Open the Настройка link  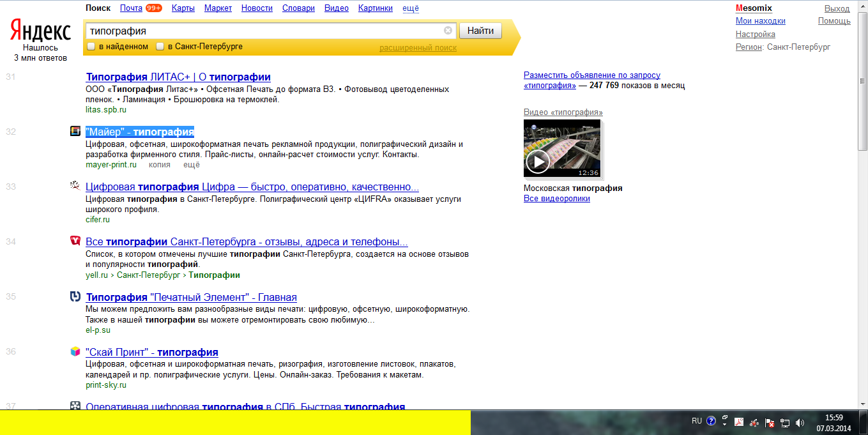(x=756, y=34)
